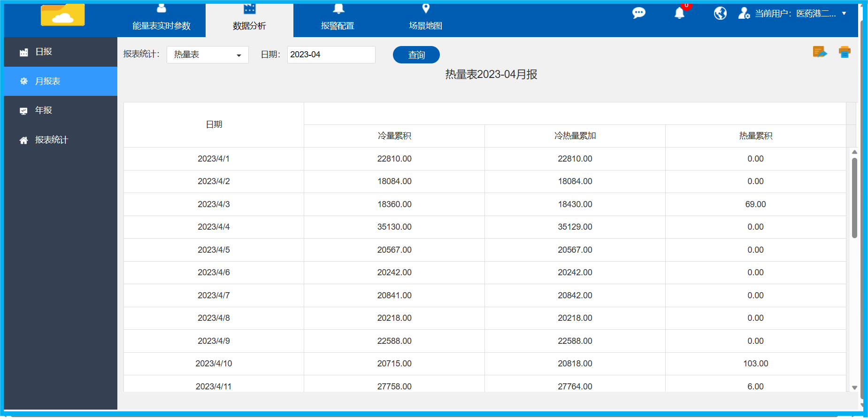Viewport: 868px width, 419px height.
Task: Click the date cell 2023/4/6
Action: 214,272
